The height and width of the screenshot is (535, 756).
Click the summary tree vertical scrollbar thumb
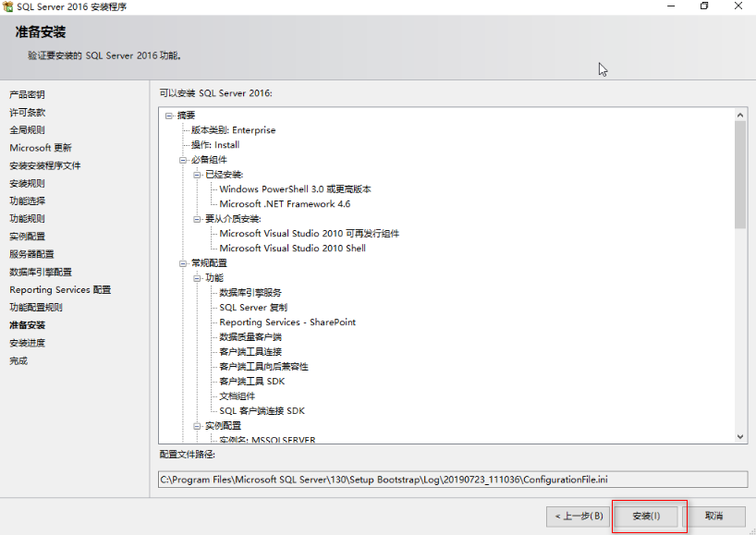pos(740,175)
